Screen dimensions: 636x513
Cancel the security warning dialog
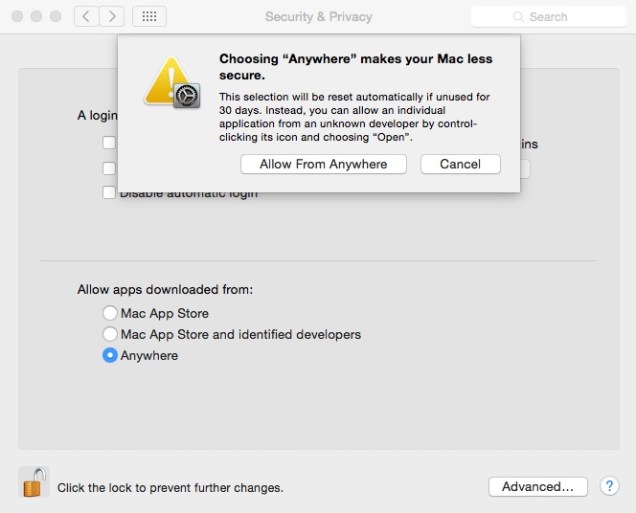click(460, 164)
